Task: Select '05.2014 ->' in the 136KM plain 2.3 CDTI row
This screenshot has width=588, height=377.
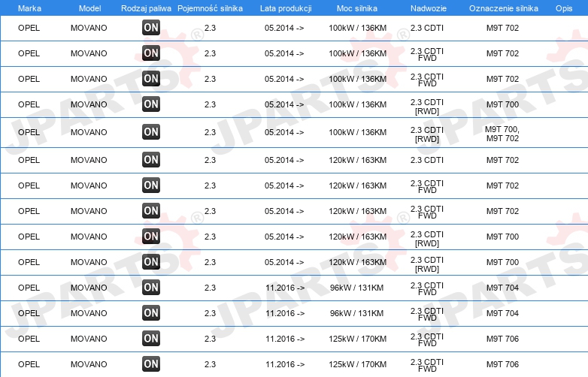Action: coord(284,28)
